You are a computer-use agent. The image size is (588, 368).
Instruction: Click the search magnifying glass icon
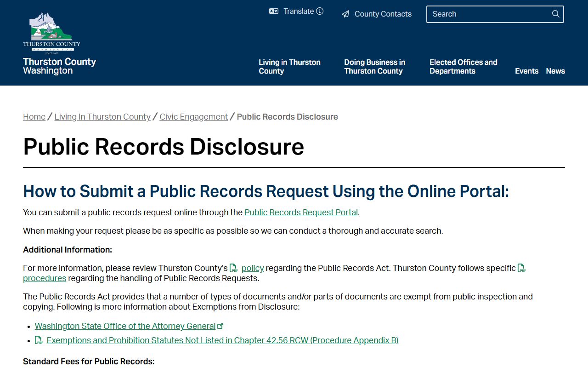point(555,14)
